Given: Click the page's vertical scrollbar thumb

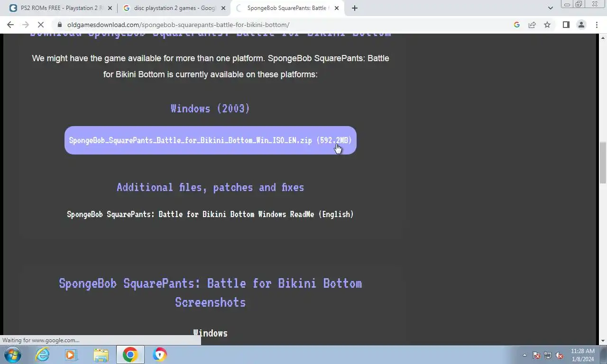Looking at the screenshot, I should (x=603, y=162).
